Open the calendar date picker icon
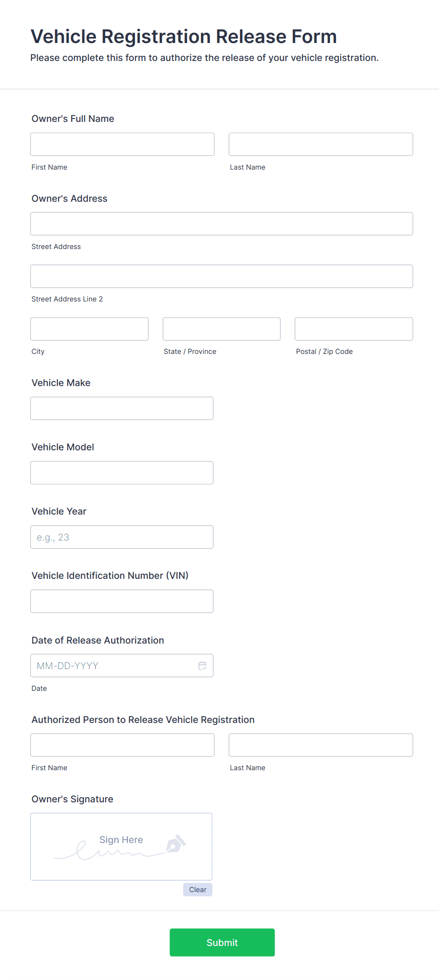The height and width of the screenshot is (980, 439). pyautogui.click(x=203, y=665)
